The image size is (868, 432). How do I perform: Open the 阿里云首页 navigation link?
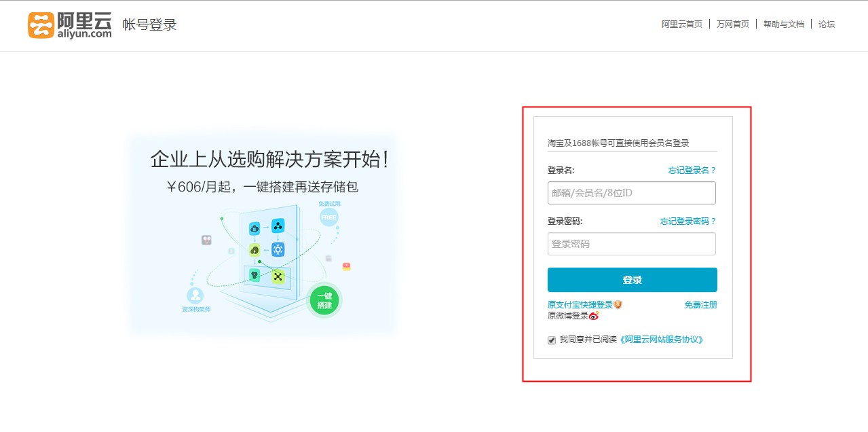pos(681,24)
